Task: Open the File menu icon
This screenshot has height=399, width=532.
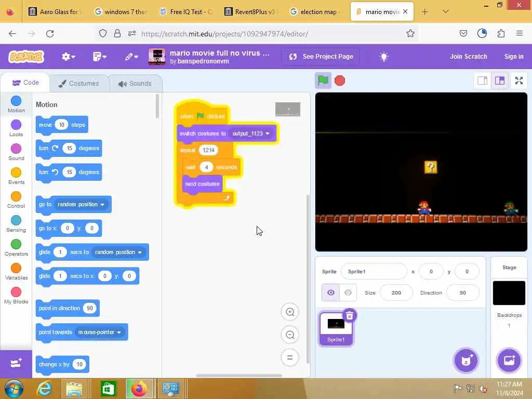Action: [x=99, y=57]
